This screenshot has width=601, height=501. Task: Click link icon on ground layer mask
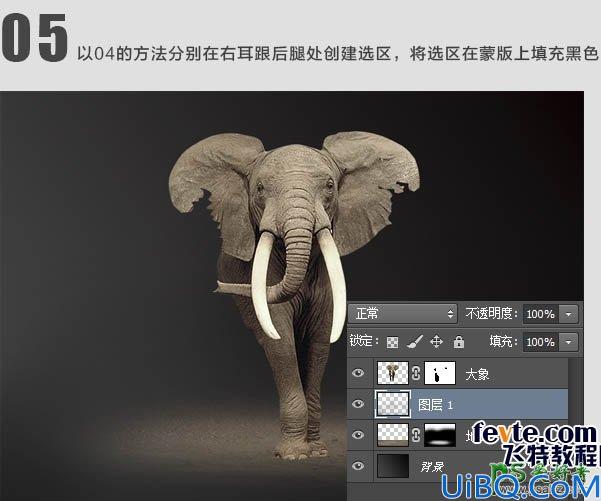[x=416, y=435]
